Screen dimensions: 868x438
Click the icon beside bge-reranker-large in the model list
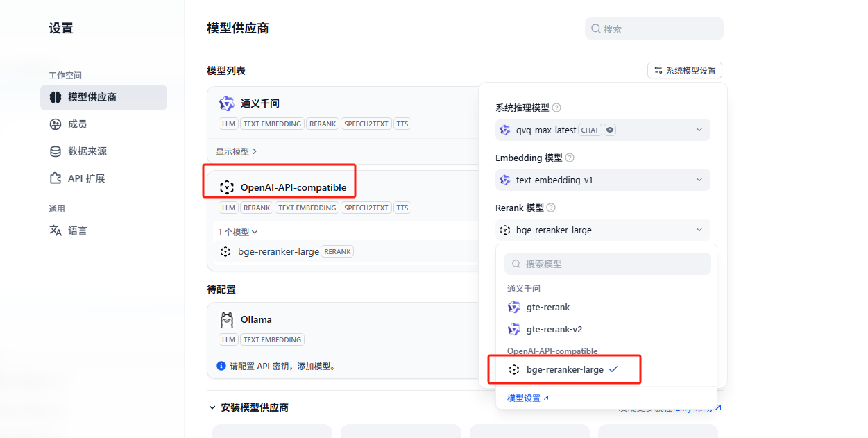point(225,251)
